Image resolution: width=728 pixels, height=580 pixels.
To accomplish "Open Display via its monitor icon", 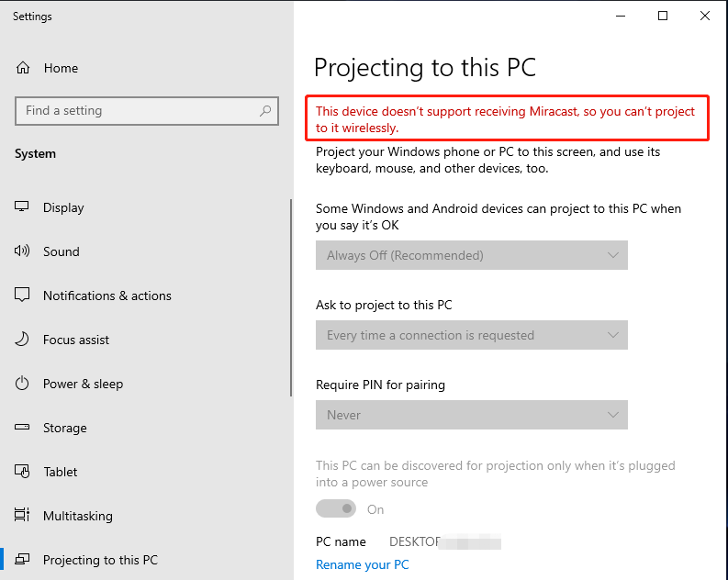I will point(22,206).
